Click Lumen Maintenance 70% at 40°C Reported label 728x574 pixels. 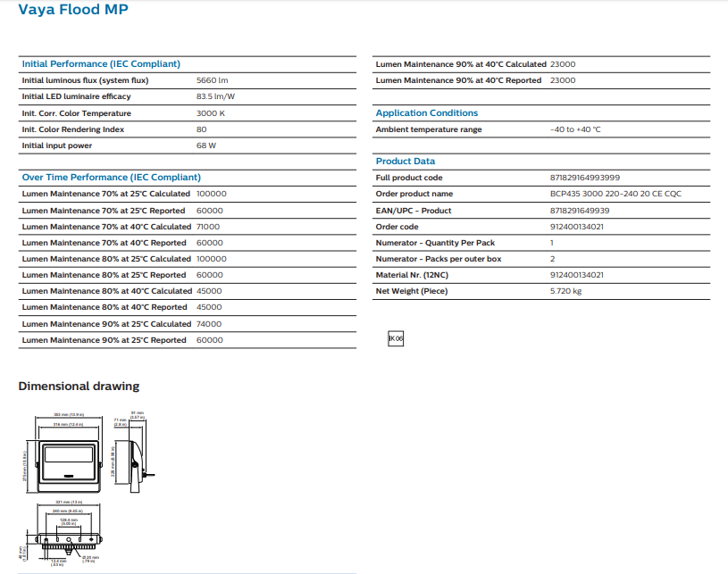pyautogui.click(x=104, y=243)
